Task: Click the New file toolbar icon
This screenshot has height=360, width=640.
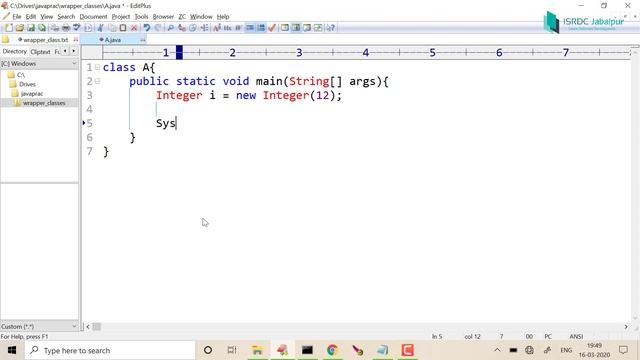Action: pos(9,28)
